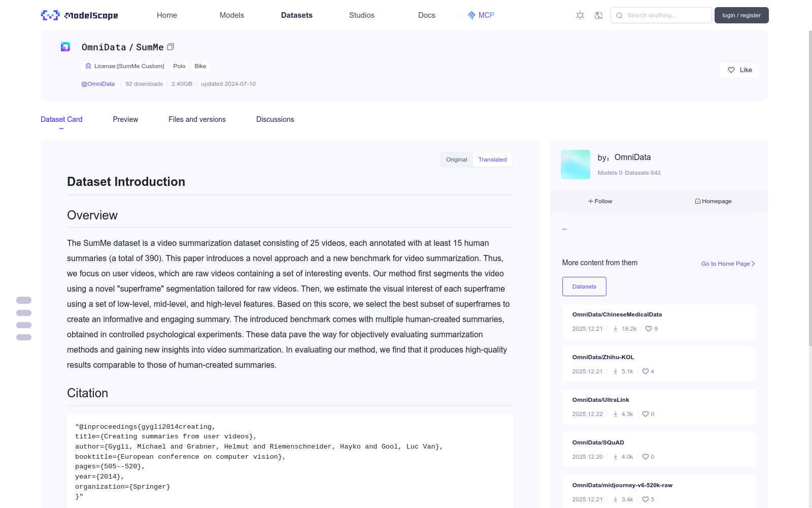Click the download icon on Zhihu-KOL card
The width and height of the screenshot is (812, 508).
[616, 371]
